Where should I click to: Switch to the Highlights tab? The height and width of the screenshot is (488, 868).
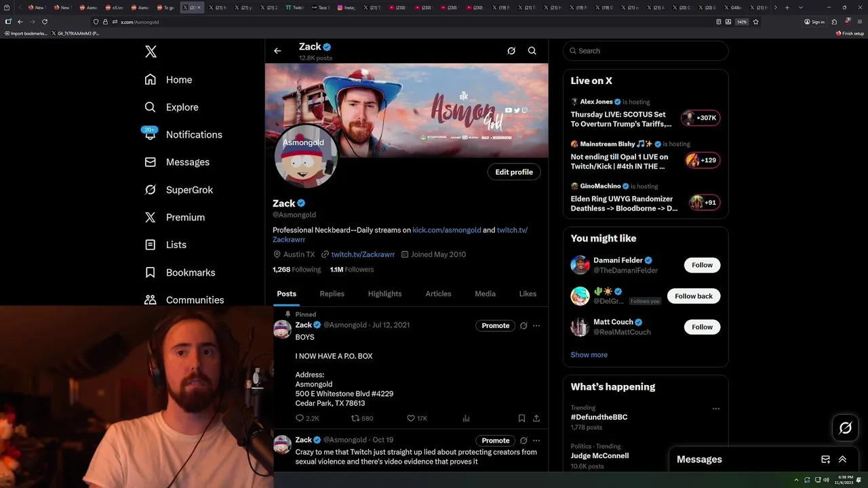pyautogui.click(x=384, y=293)
